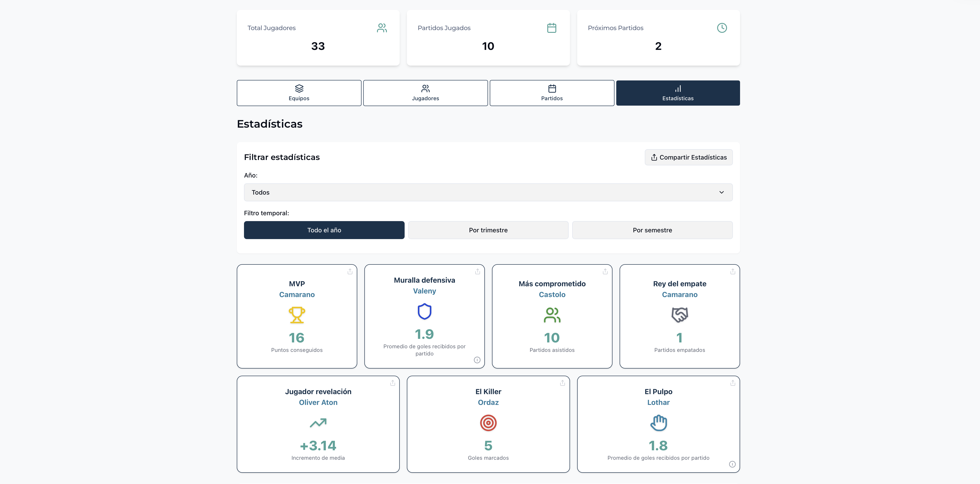Screen dimensions: 980x484
Task: Click chevron arrow of year selector
Action: tap(721, 193)
